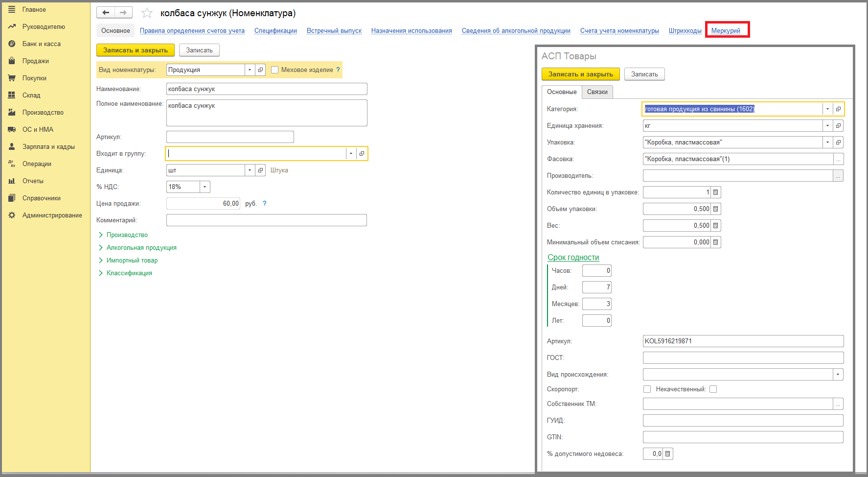Select Основное navigation tab
Viewport: 868px width, 477px height.
click(115, 30)
